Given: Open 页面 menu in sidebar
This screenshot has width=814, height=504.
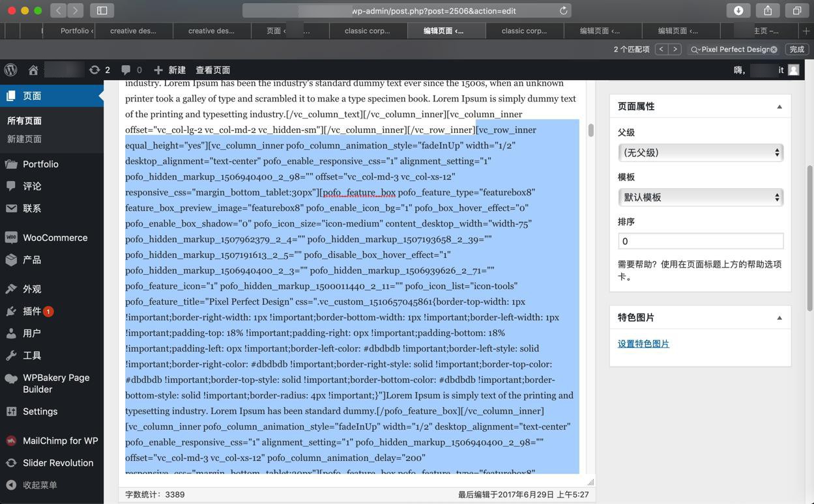Looking at the screenshot, I should [x=51, y=96].
